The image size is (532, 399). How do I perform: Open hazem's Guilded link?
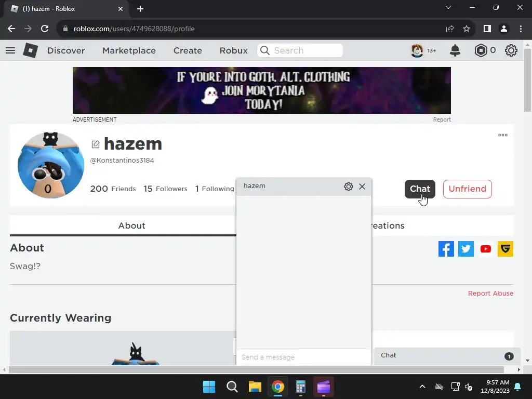505,249
